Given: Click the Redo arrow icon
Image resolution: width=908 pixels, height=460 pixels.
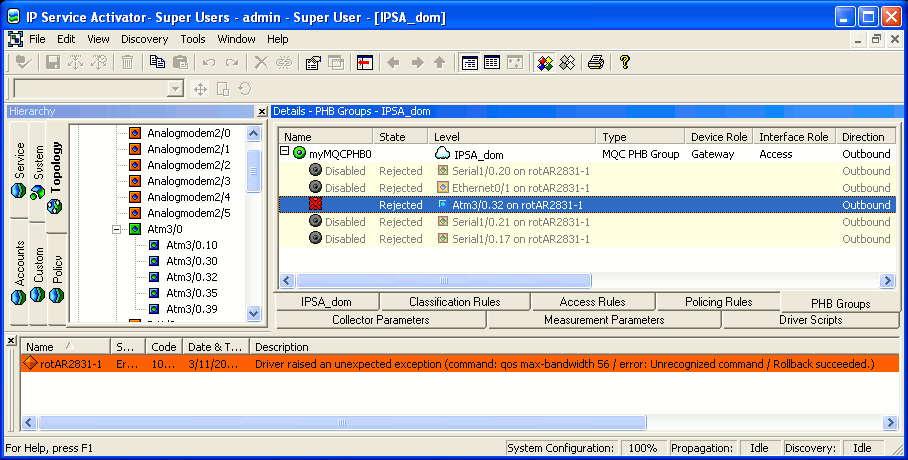Looking at the screenshot, I should coord(232,63).
